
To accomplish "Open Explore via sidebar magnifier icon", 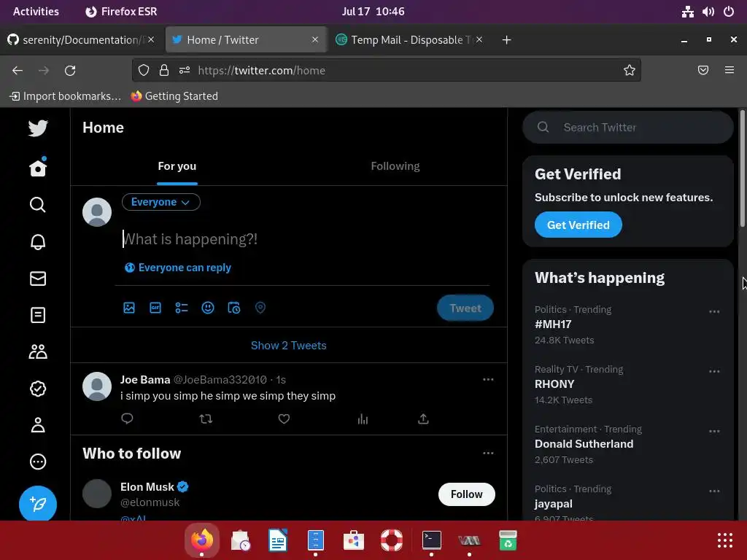I will coord(38,205).
